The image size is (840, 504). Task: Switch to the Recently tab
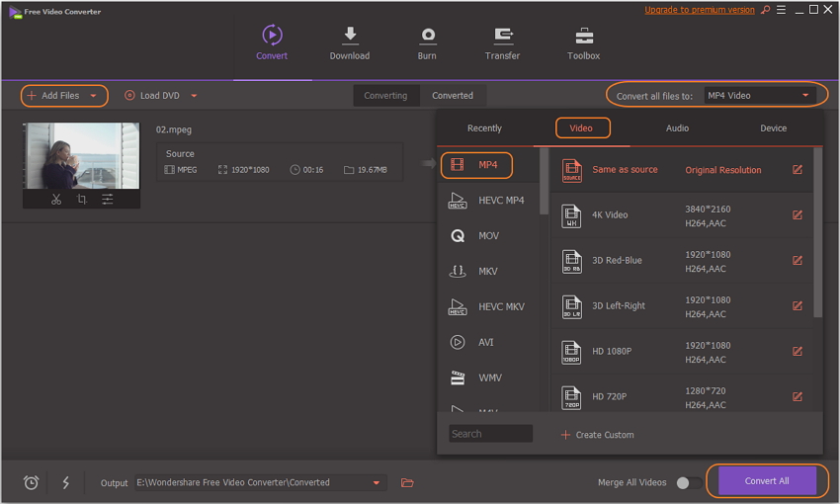pos(484,128)
